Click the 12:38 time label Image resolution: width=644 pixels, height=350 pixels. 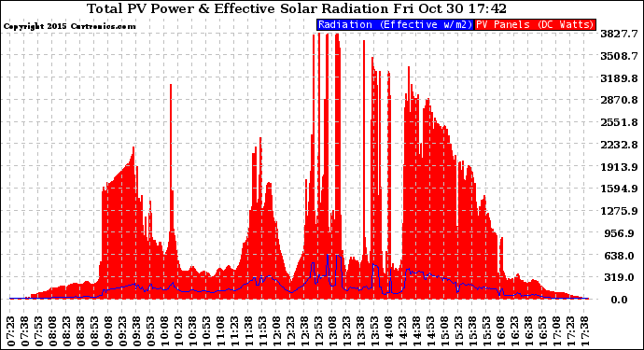pos(305,330)
